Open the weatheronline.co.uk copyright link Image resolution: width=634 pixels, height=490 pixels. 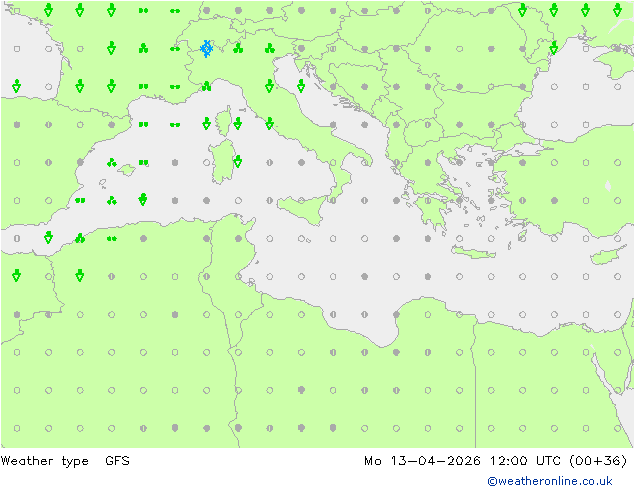point(550,481)
